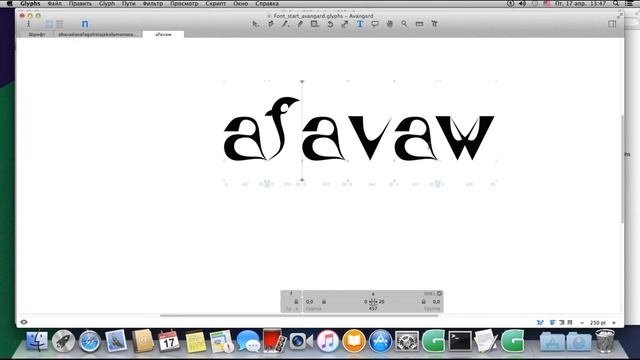Activate the Scale tool

[345, 24]
